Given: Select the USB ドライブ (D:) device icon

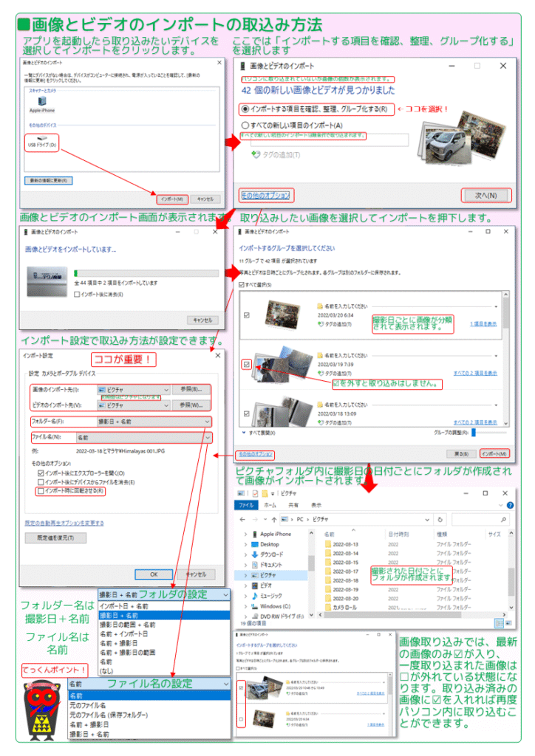Looking at the screenshot, I should pos(43,140).
